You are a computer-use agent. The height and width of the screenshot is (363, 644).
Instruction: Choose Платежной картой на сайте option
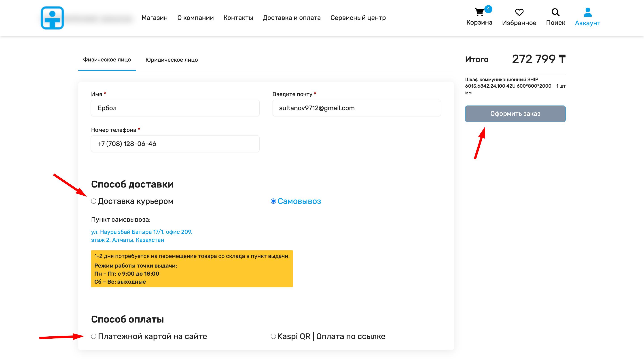tap(93, 336)
